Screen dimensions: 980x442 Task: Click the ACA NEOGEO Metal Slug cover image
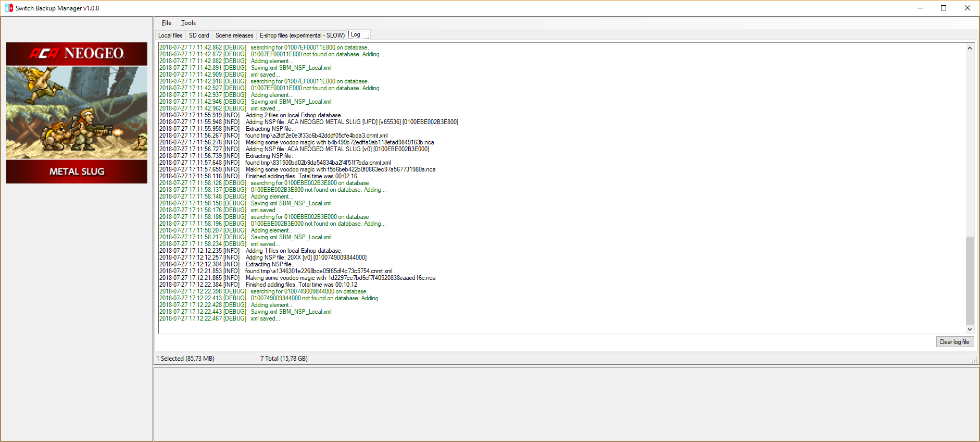click(77, 113)
